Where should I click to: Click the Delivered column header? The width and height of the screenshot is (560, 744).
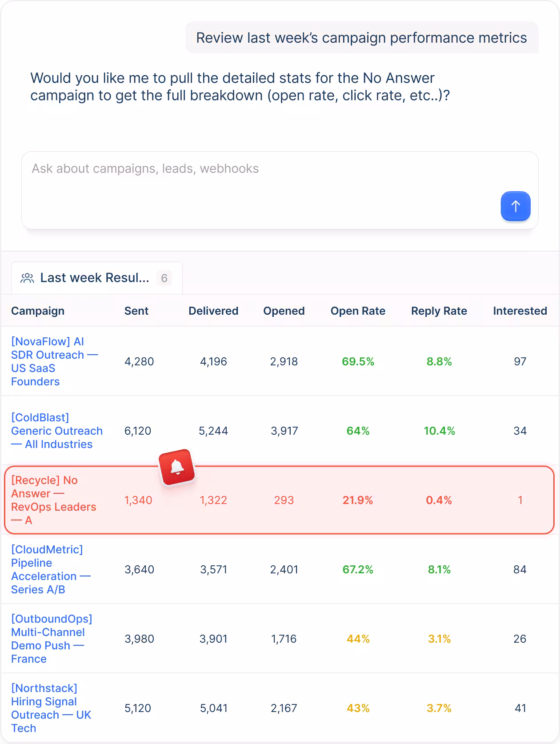213,311
